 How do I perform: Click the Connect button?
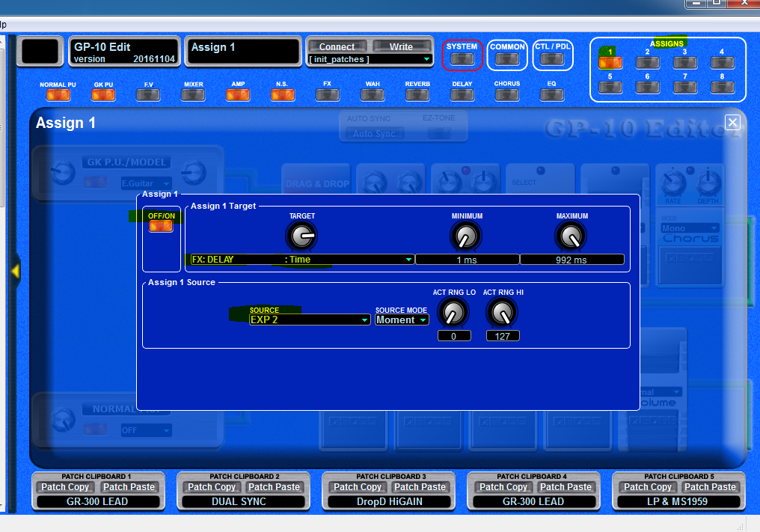click(337, 46)
